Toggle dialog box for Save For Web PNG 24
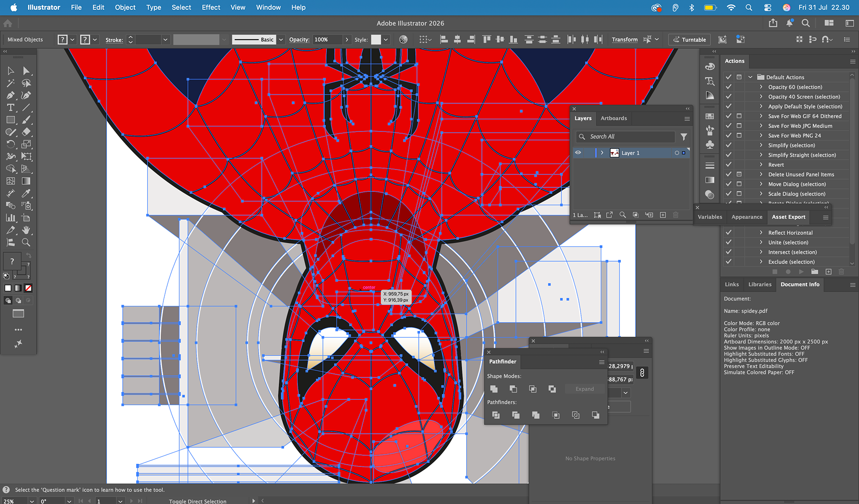The image size is (859, 504). click(739, 136)
